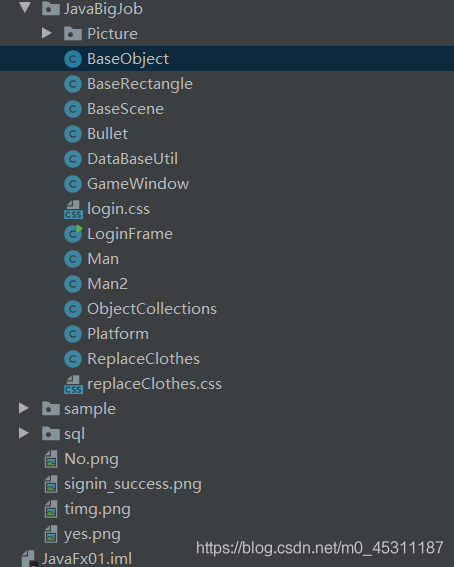This screenshot has width=454, height=567.
Task: Select the GameWindow class
Action: [138, 184]
